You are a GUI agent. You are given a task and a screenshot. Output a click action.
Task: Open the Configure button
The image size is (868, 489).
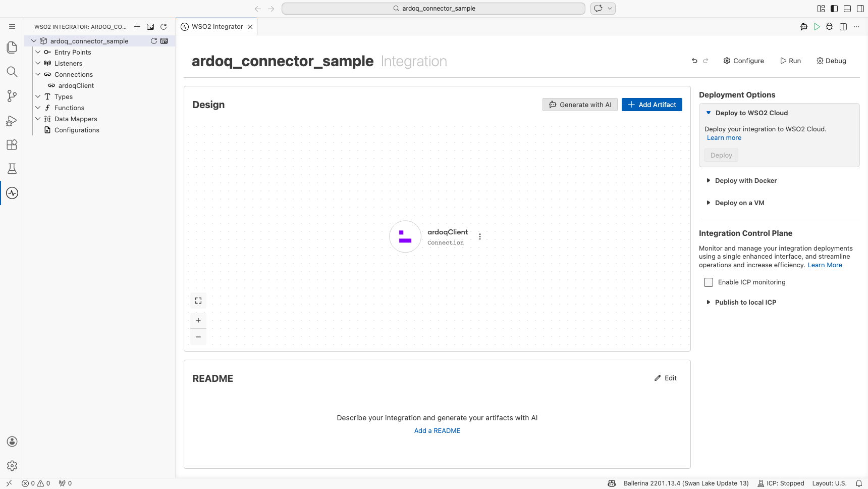click(743, 61)
